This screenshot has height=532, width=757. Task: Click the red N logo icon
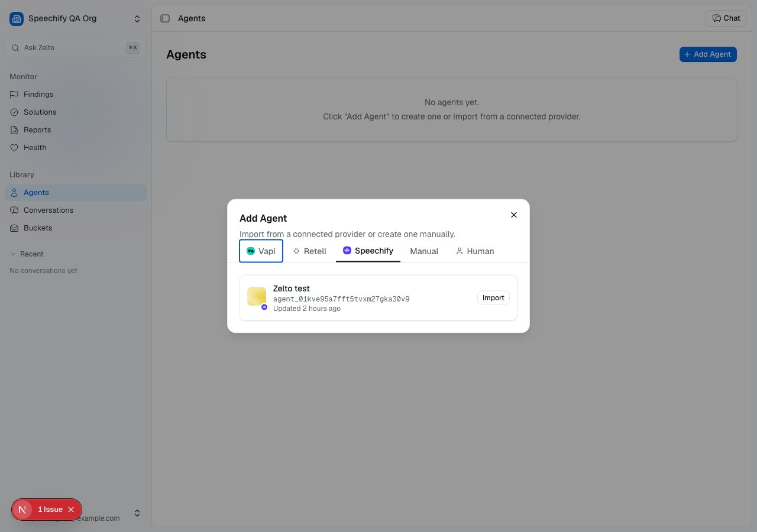tap(22, 510)
